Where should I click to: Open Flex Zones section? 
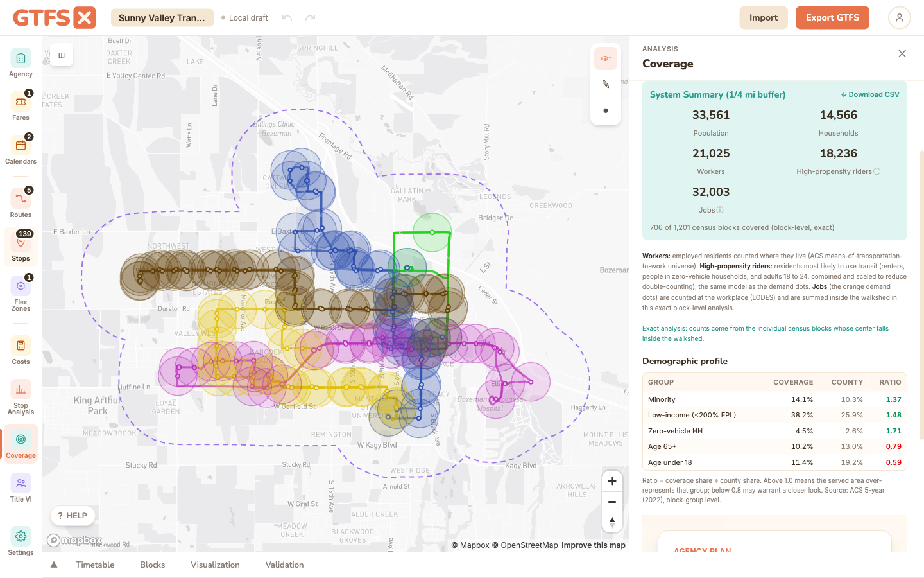pyautogui.click(x=21, y=294)
